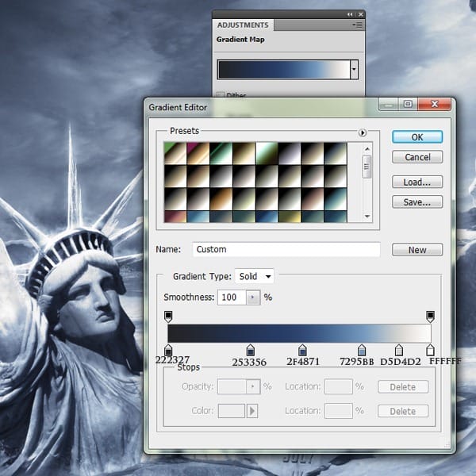Image resolution: width=476 pixels, height=476 pixels.
Task: Click the gradient bar in the editor
Action: pos(299,333)
